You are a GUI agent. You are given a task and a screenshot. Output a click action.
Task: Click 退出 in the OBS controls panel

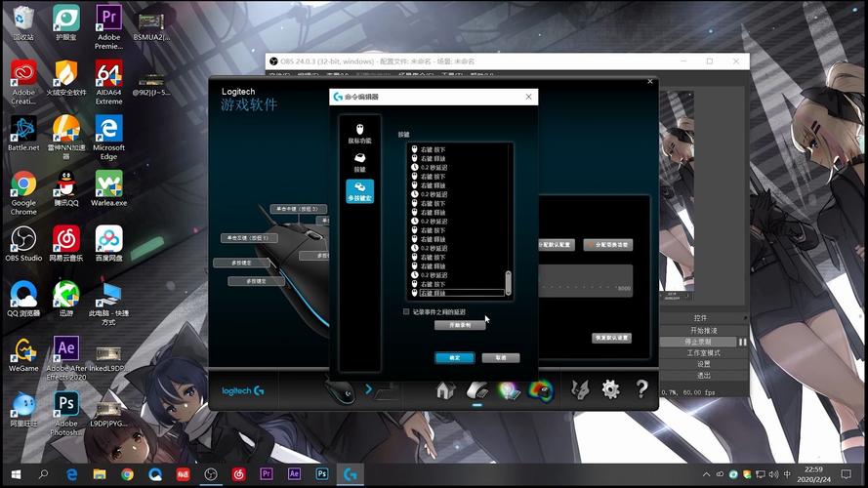click(x=703, y=375)
